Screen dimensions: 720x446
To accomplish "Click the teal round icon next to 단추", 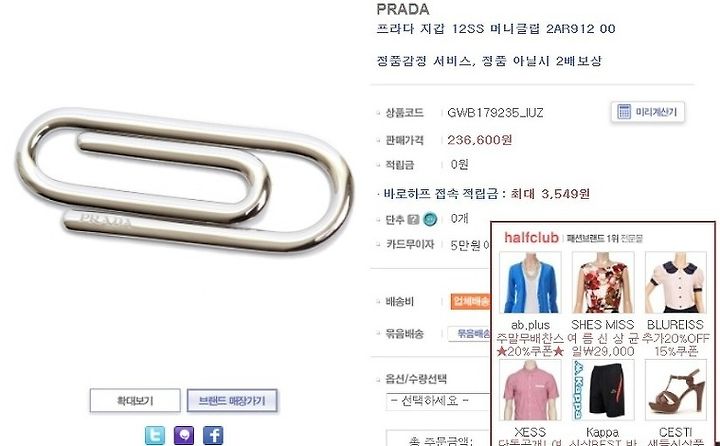I will click(x=430, y=220).
